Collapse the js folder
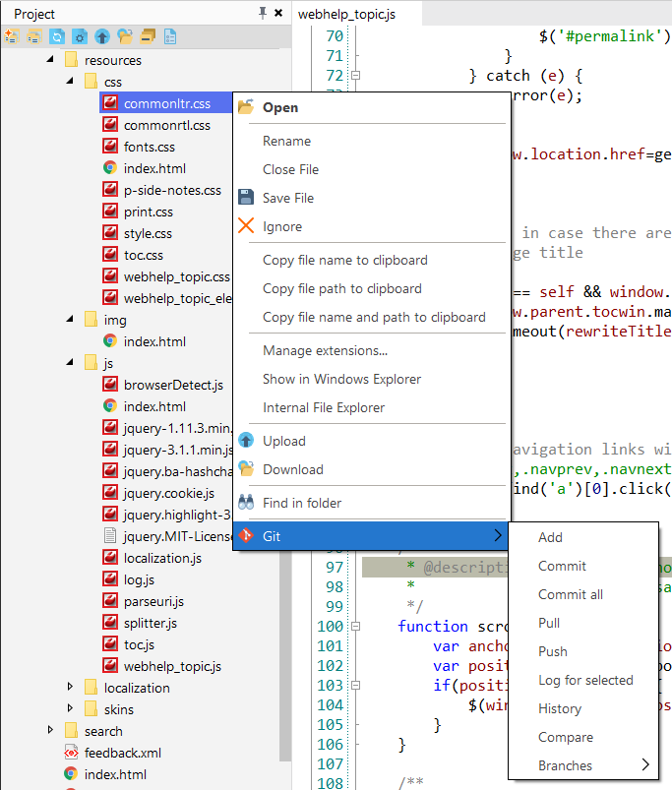This screenshot has width=672, height=790. (x=70, y=362)
